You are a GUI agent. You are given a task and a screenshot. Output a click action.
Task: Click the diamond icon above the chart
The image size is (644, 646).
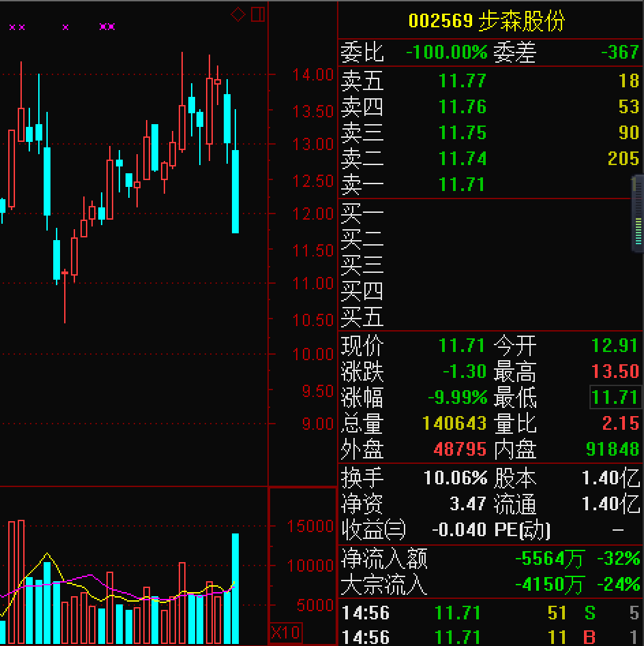coord(237,14)
